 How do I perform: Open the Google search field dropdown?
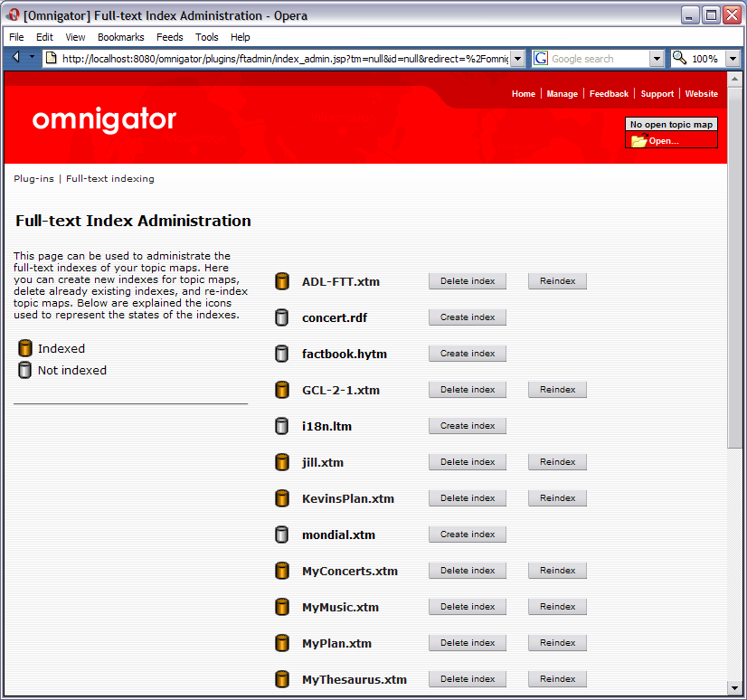pos(657,59)
